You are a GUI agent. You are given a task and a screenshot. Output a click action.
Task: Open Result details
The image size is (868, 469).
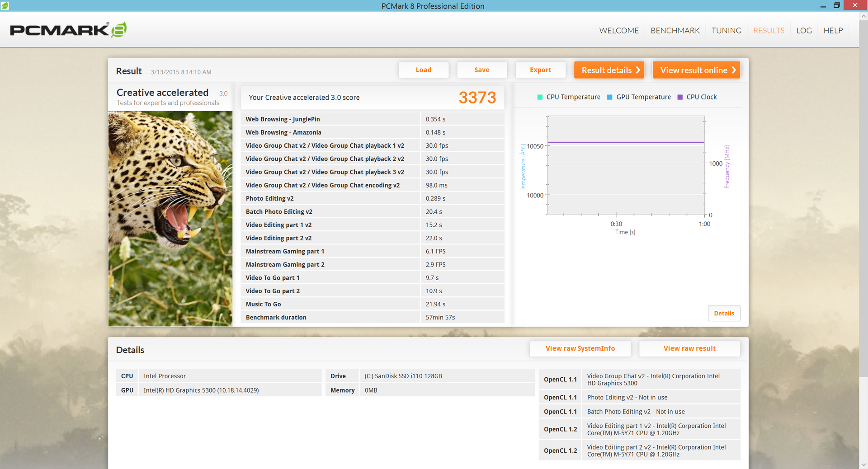pyautogui.click(x=609, y=70)
